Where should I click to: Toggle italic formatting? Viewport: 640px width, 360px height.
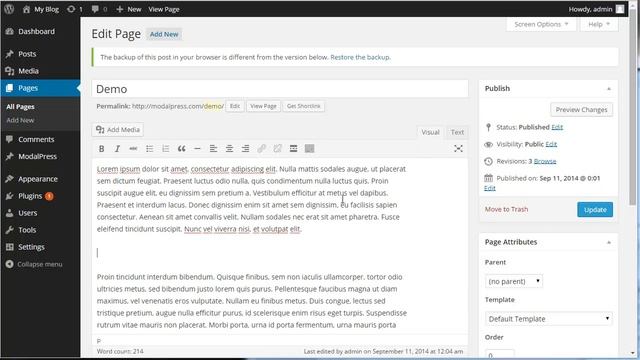[117, 149]
